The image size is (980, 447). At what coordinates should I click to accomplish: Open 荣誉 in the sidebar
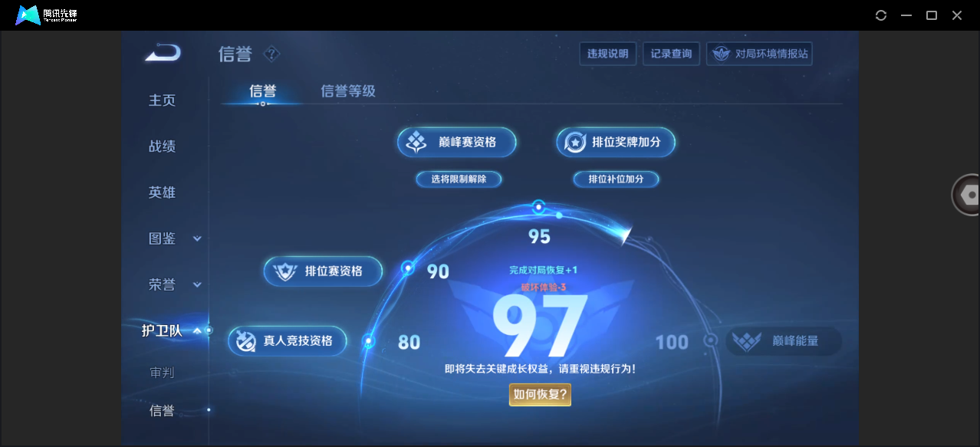[x=163, y=284]
